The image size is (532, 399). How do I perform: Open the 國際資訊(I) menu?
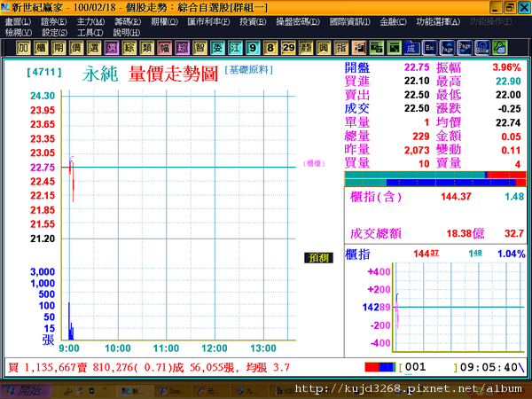(350, 22)
